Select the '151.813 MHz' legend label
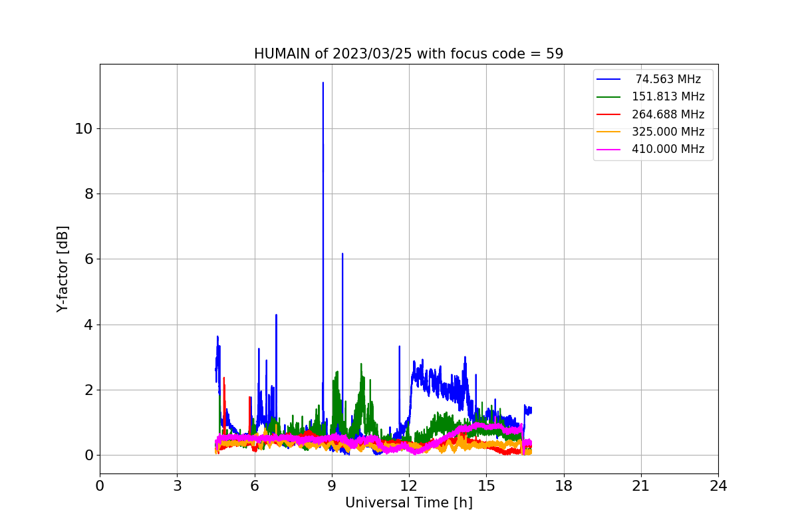798x532 pixels. click(x=668, y=96)
